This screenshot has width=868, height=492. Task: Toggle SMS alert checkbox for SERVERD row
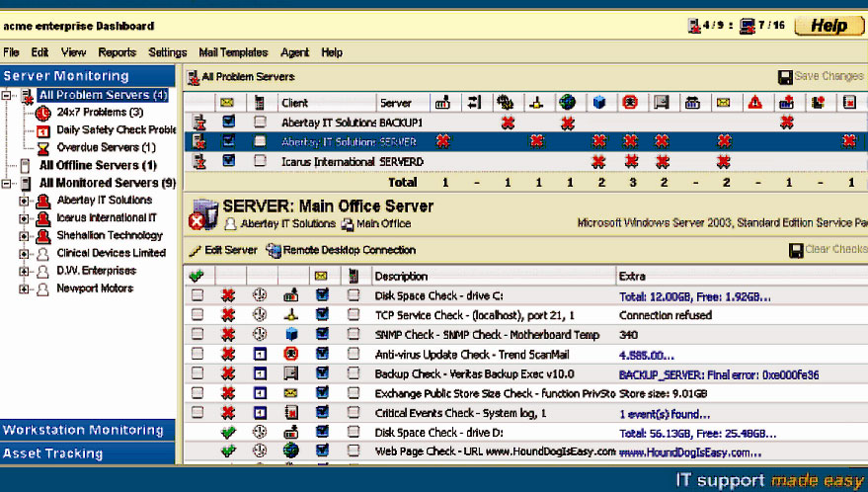[260, 161]
